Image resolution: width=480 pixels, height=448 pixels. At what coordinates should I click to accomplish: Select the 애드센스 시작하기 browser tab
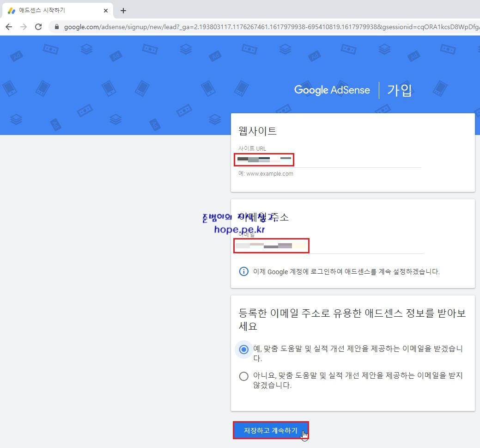(58, 11)
